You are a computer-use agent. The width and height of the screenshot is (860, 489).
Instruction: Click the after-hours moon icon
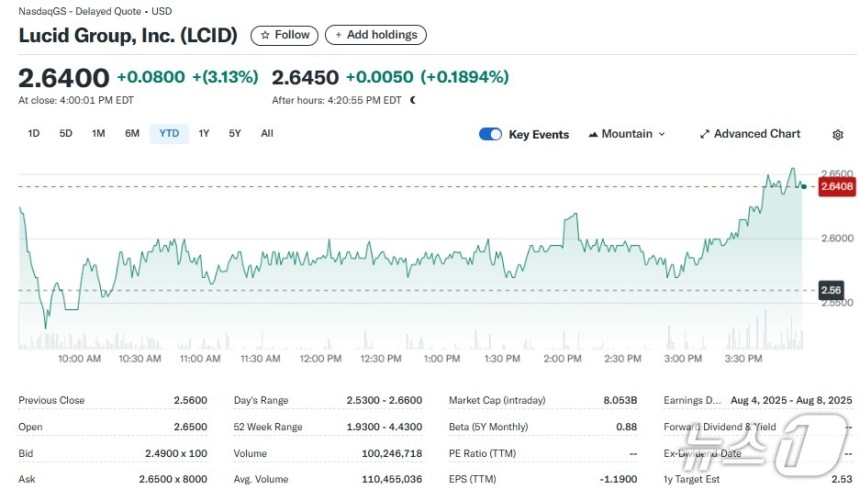412,100
